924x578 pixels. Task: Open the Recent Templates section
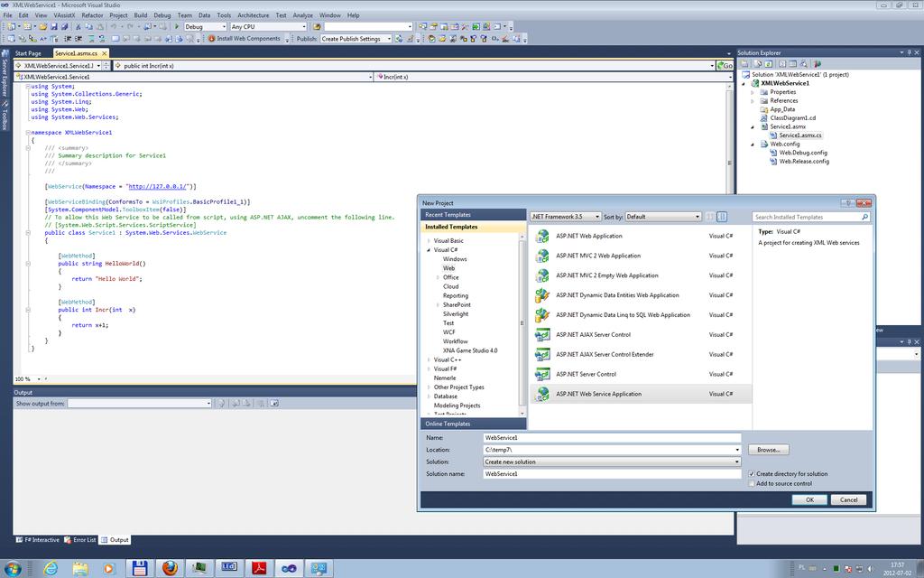tap(473, 215)
